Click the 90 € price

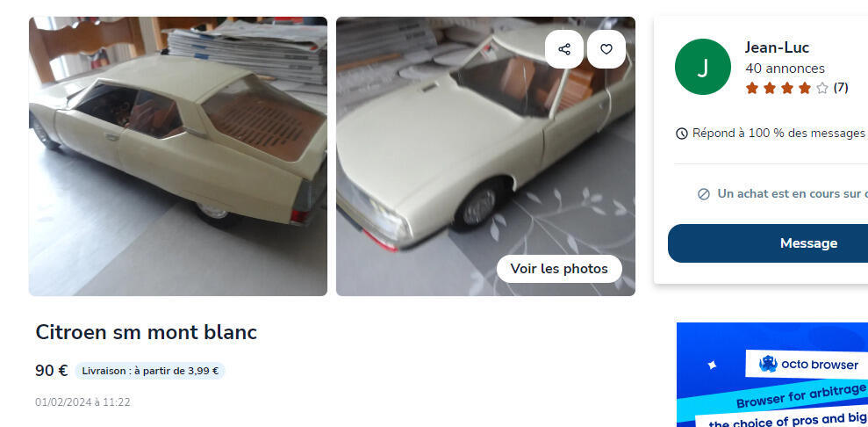coord(52,371)
